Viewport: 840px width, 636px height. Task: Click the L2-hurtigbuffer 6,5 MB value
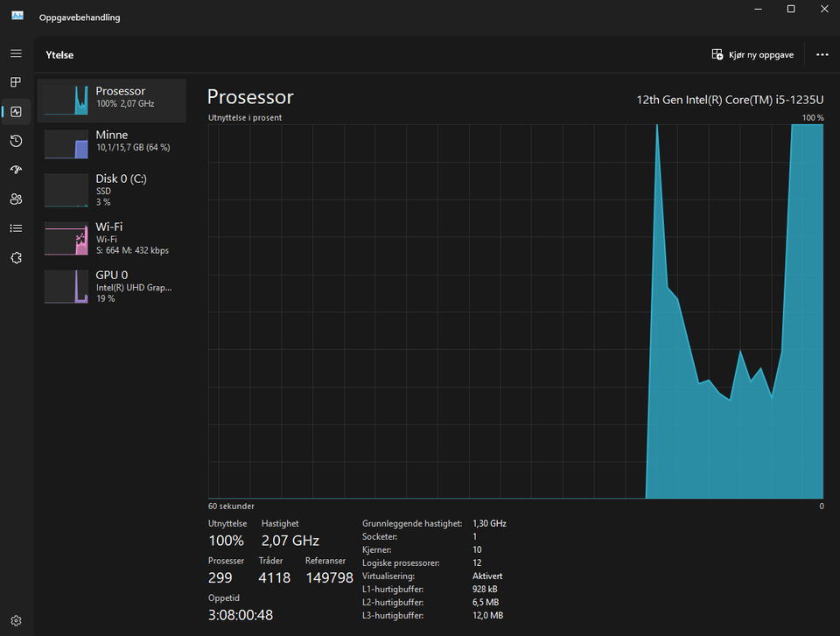point(486,602)
